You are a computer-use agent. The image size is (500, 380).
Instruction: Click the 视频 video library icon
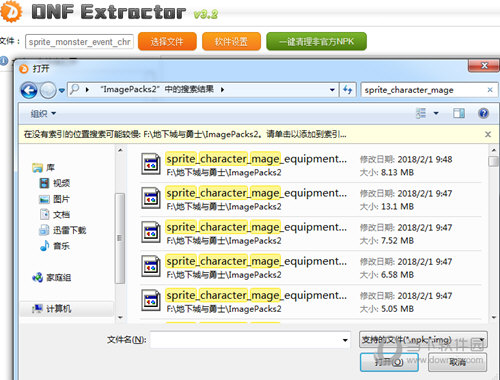coord(44,183)
